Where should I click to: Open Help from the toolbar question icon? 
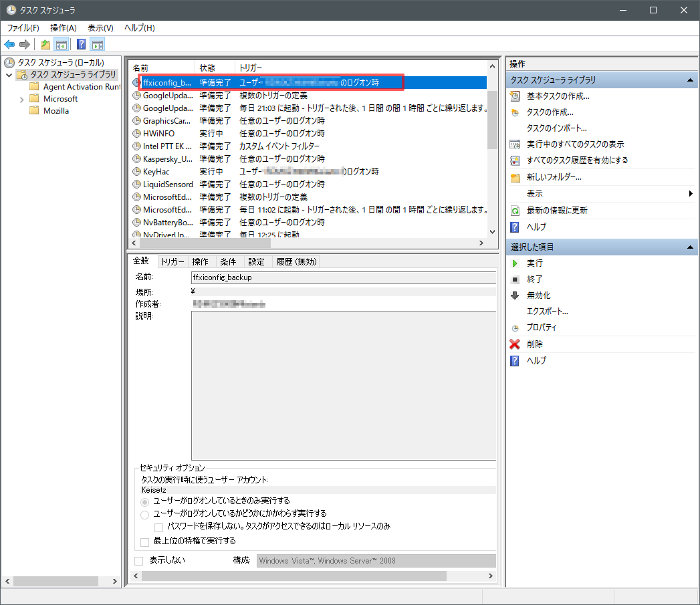point(82,44)
